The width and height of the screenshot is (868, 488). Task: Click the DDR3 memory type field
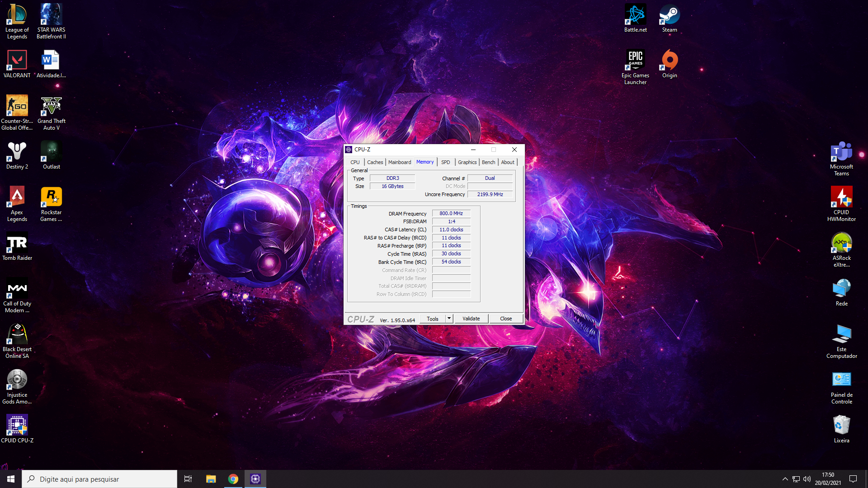pyautogui.click(x=392, y=178)
